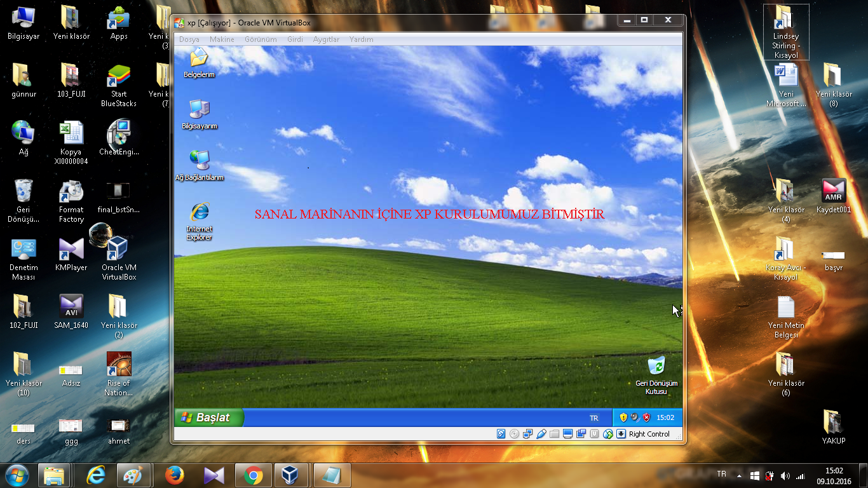Image resolution: width=868 pixels, height=488 pixels.
Task: Select the Bilgisayar desktop icon
Action: click(24, 23)
